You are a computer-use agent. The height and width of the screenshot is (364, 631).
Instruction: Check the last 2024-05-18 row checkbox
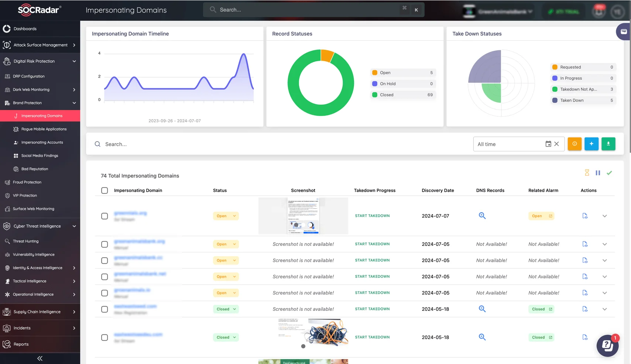click(104, 337)
